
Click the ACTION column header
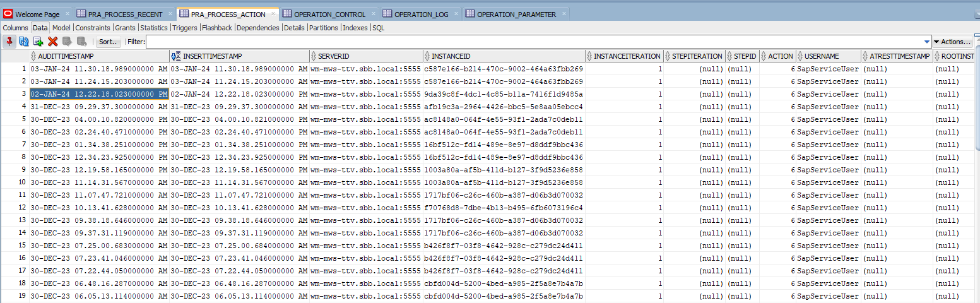pos(777,56)
